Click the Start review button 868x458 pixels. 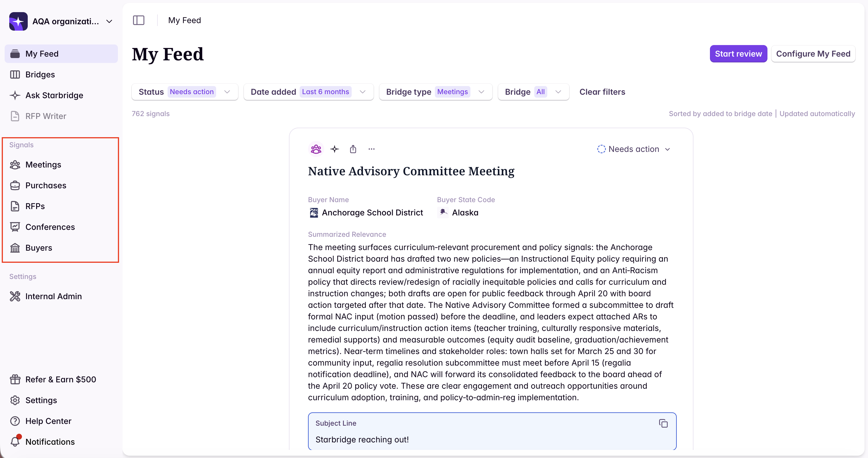(738, 54)
